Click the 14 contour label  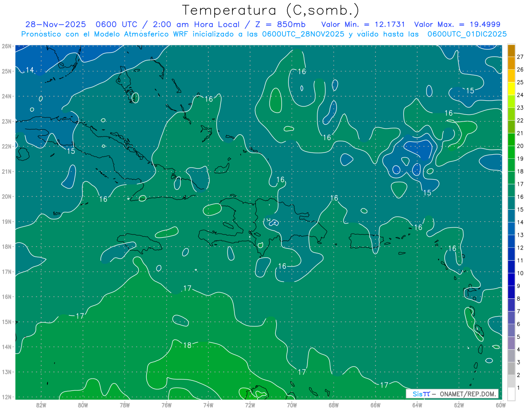[30, 70]
